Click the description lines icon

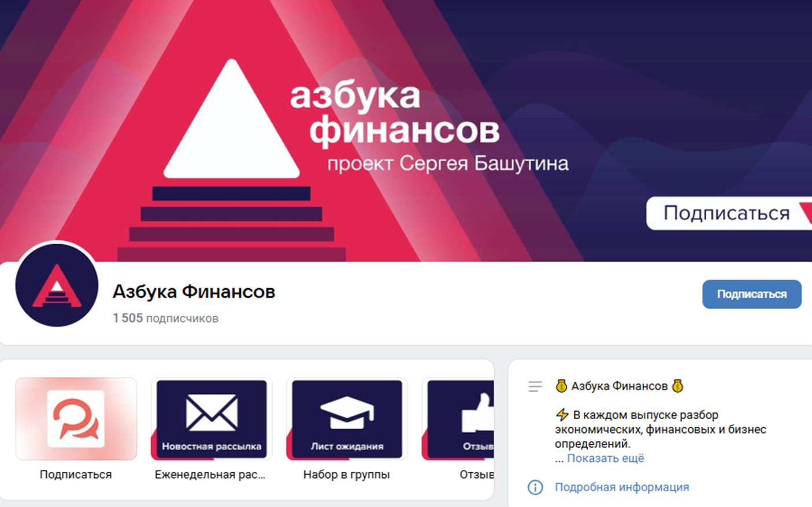tap(535, 386)
